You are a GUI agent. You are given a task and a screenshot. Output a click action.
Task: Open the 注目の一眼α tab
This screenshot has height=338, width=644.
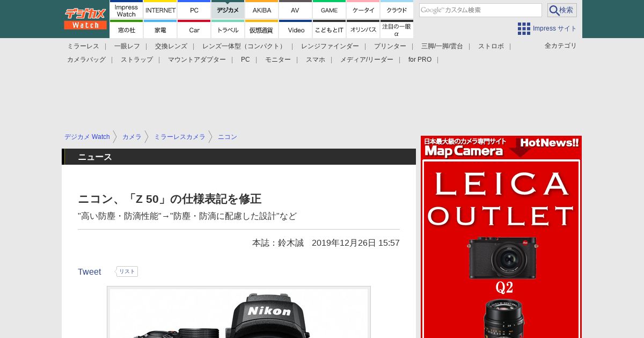coord(397,29)
